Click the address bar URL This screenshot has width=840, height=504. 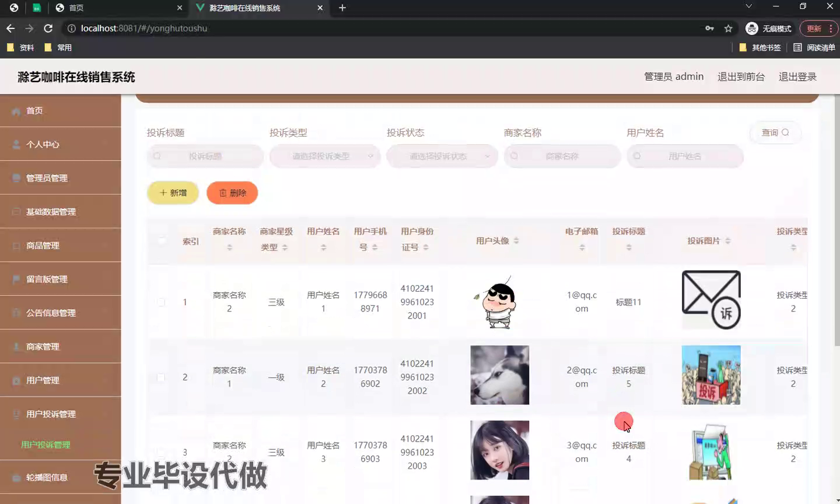(x=144, y=28)
